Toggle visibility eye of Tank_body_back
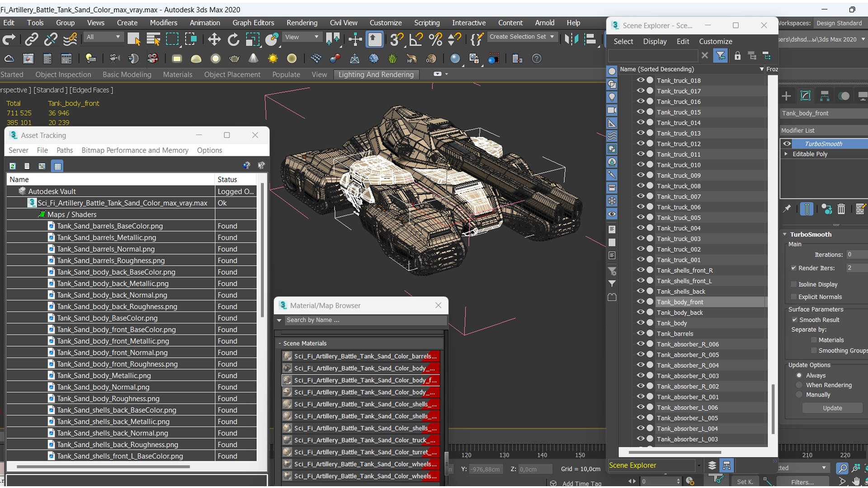The image size is (868, 488). (x=640, y=312)
